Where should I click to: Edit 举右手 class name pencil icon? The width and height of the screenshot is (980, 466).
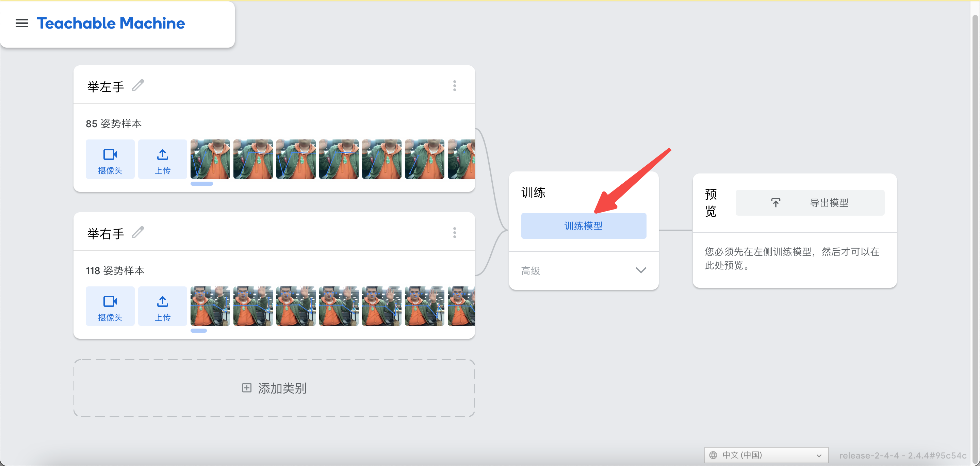coord(138,232)
